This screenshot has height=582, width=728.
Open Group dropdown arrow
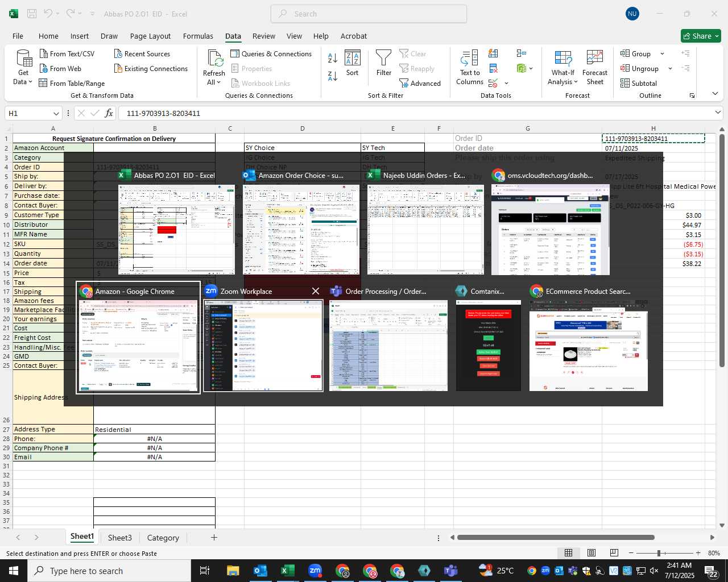tap(662, 53)
